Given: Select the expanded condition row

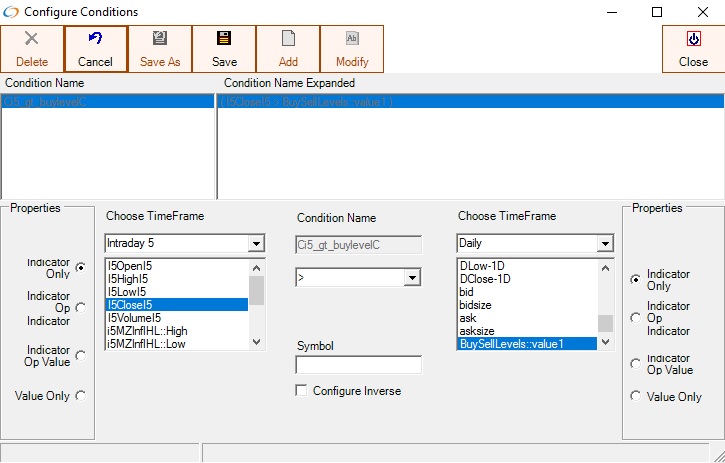Looking at the screenshot, I should [469, 102].
